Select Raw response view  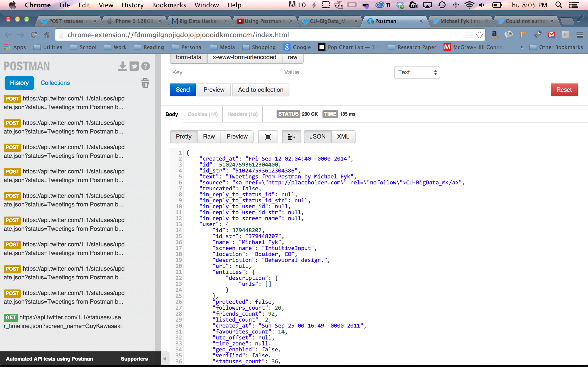pos(209,137)
